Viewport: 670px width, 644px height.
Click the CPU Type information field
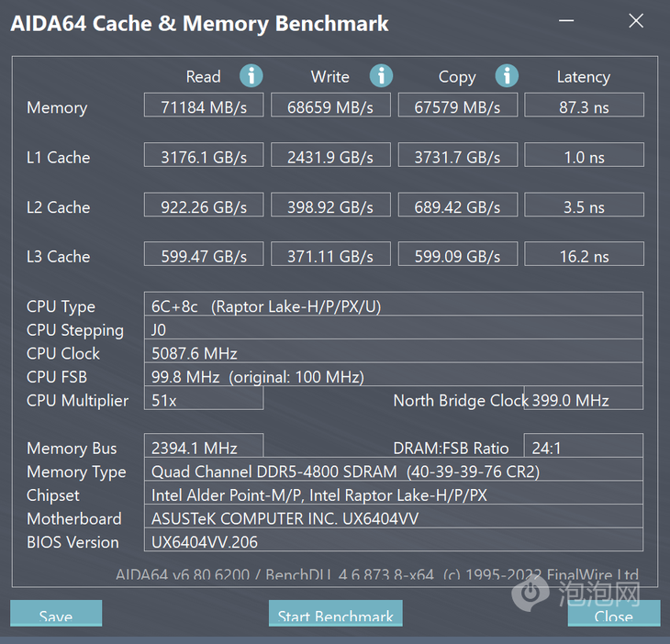(x=394, y=304)
